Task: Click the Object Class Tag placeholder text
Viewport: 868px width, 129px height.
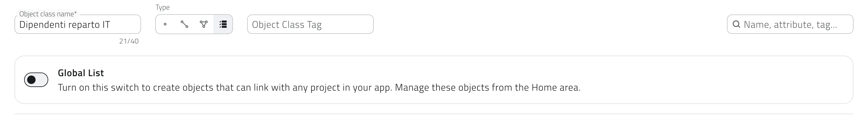Action: click(x=287, y=25)
